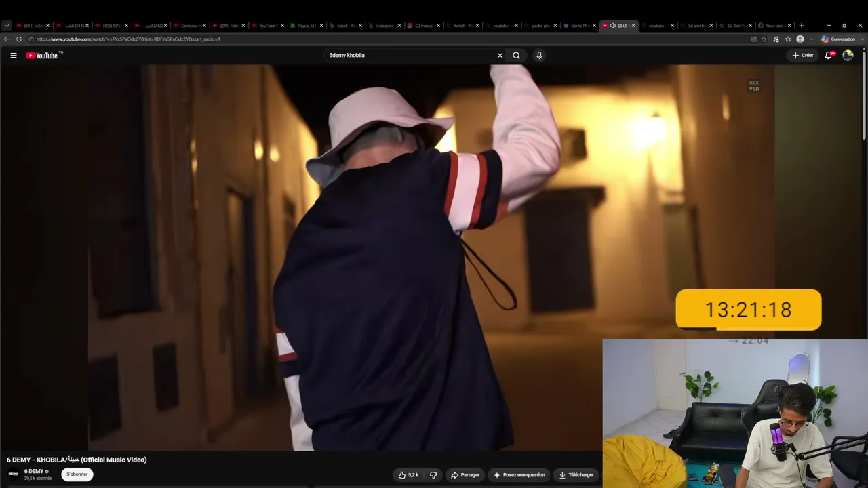Switch to the 'Your train' tab
This screenshot has height=488, width=868.
774,26
